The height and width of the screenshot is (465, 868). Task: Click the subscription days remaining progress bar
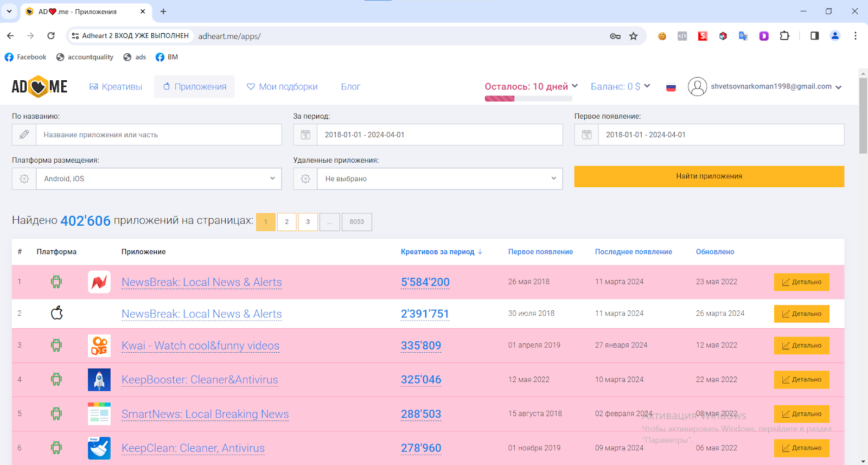pyautogui.click(x=528, y=99)
